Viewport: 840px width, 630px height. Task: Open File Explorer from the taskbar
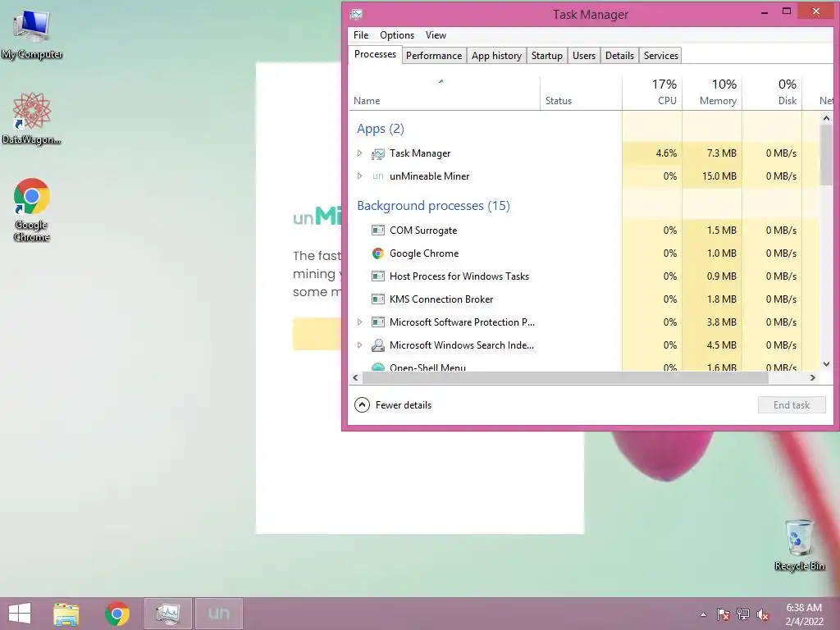click(66, 614)
